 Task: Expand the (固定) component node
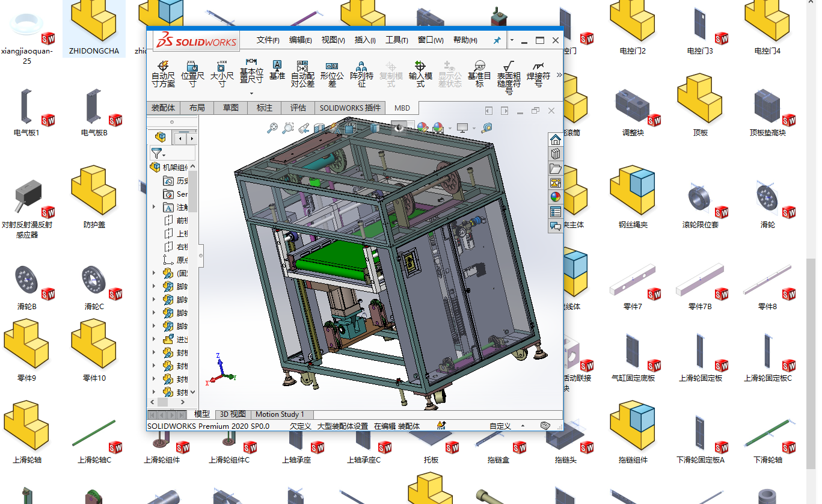pos(155,273)
